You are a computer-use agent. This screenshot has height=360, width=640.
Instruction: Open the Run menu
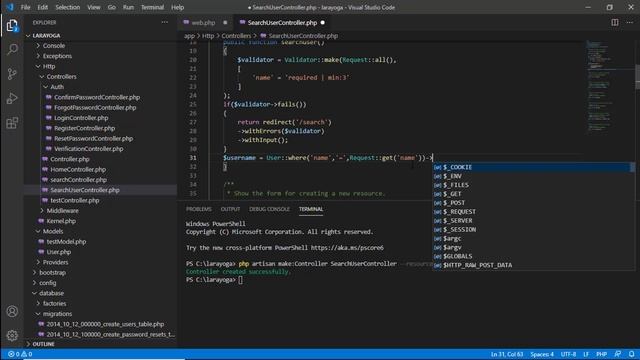point(128,7)
